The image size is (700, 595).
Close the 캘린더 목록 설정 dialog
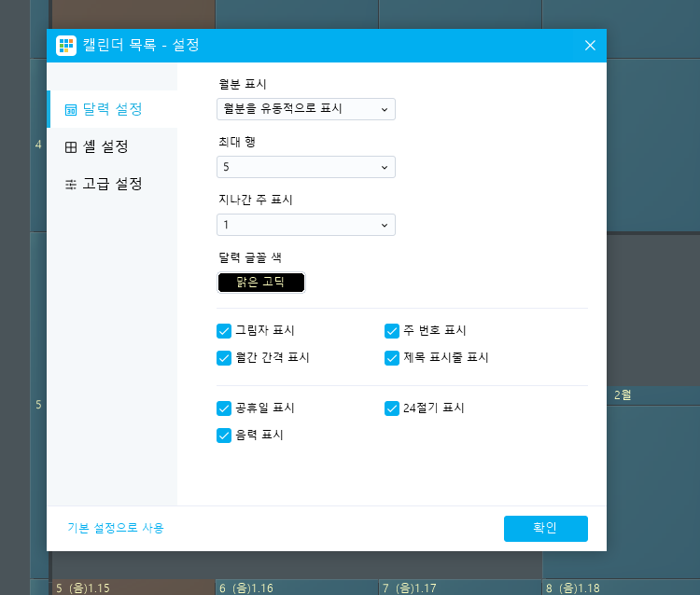tap(590, 46)
